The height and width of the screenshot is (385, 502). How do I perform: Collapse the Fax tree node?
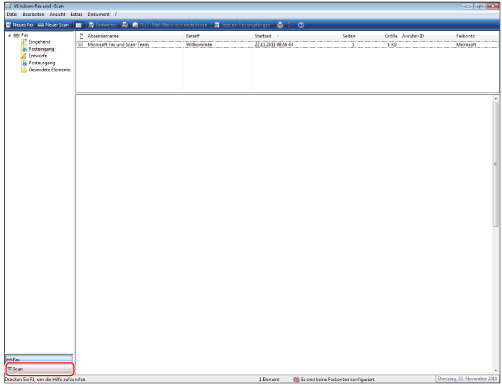click(10, 35)
